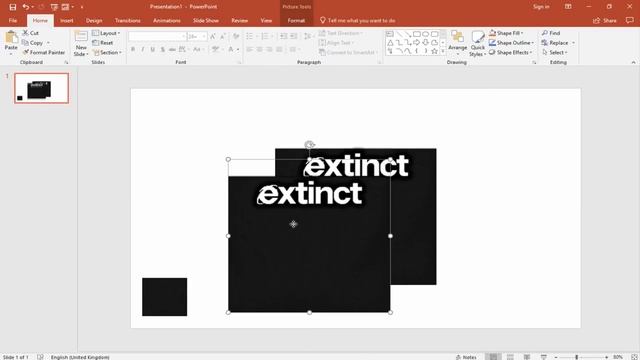This screenshot has height=360, width=640.
Task: Toggle Normal view in status bar
Action: click(x=493, y=357)
